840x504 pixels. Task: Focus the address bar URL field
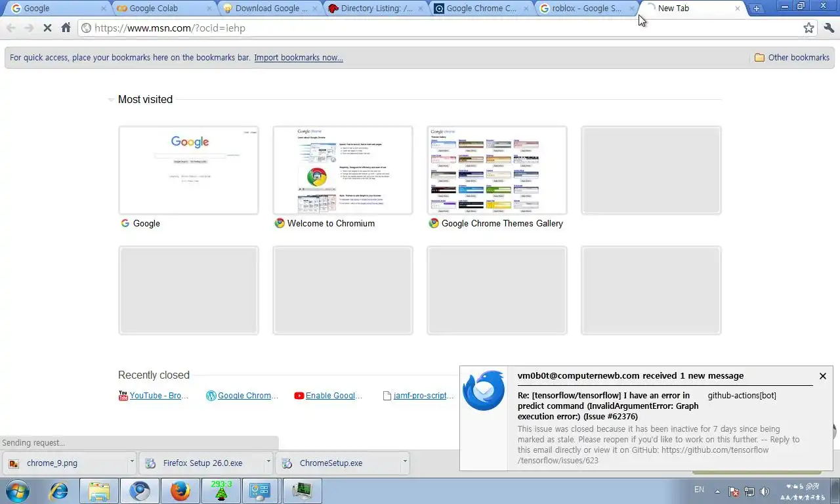(x=446, y=28)
